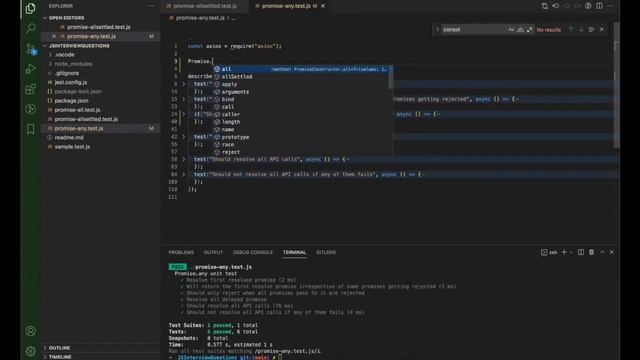640x360 pixels.
Task: Collapse the JSINTERVIEWQUESTIONS folder section
Action: point(79,46)
